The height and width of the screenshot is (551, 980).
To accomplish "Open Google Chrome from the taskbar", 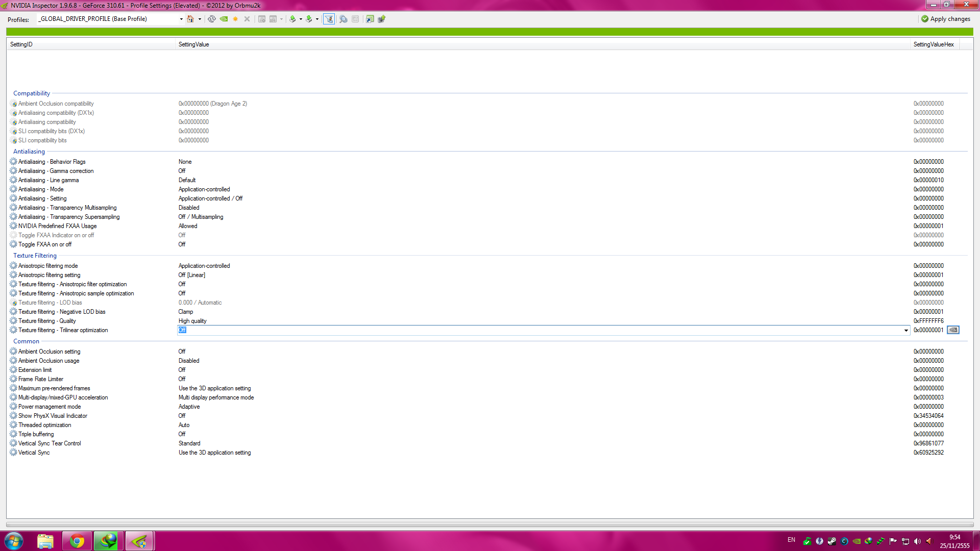I will tap(77, 541).
